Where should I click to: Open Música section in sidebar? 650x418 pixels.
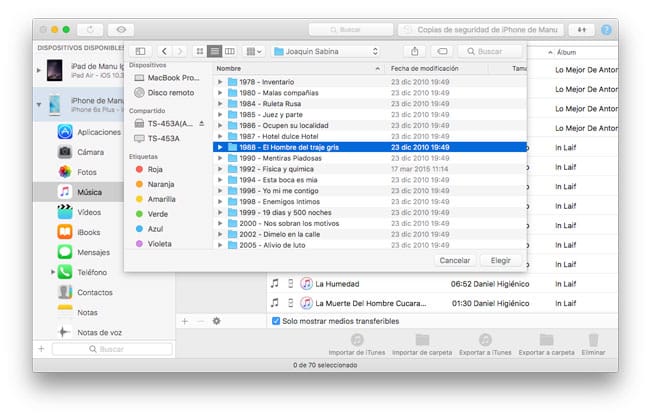point(90,191)
